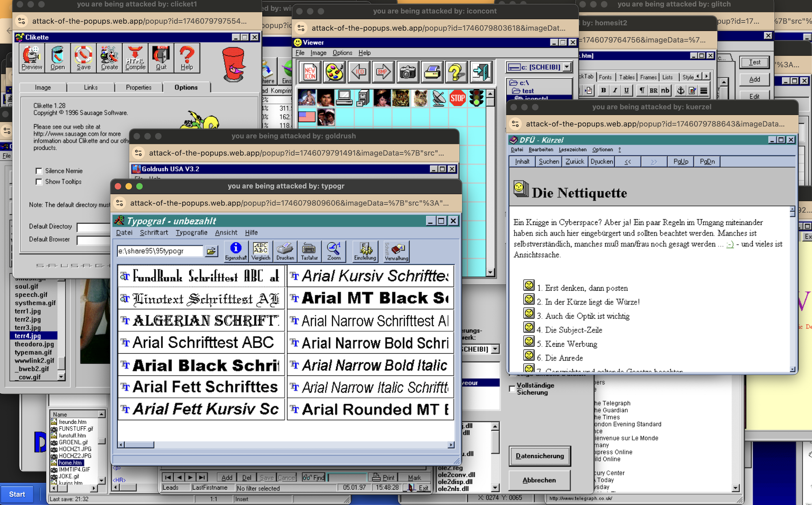Click the Vergleich icon in Typograf
812x505 pixels.
261,251
